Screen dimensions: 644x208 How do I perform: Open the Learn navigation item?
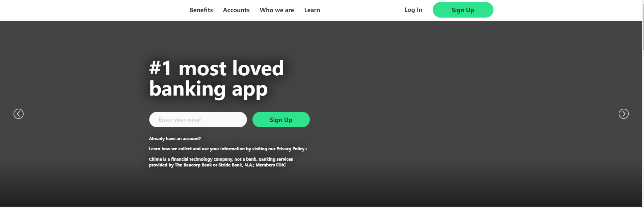[312, 10]
